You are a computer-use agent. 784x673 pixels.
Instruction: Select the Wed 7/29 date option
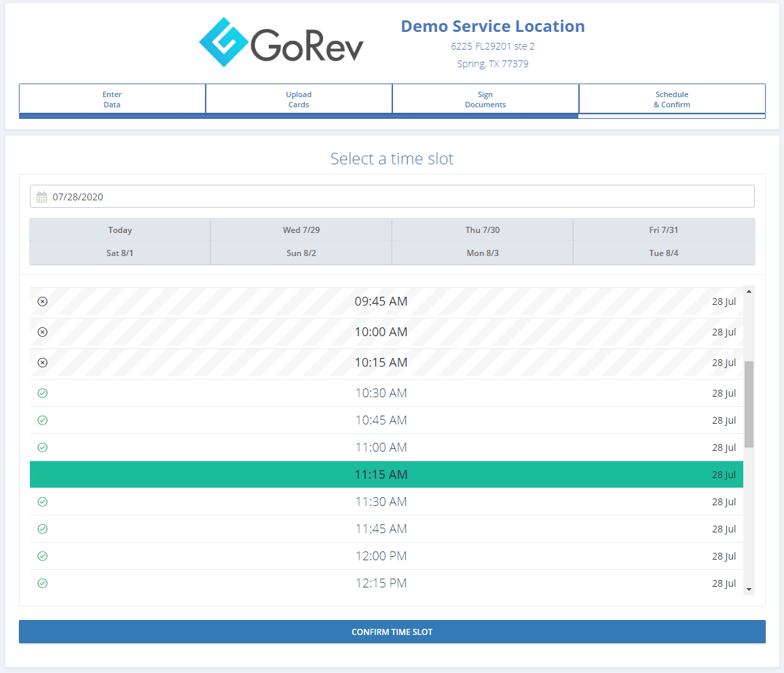click(301, 230)
